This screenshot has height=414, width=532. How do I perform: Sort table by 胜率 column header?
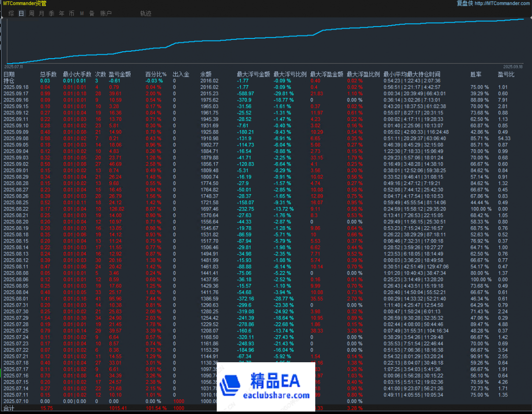[476, 74]
